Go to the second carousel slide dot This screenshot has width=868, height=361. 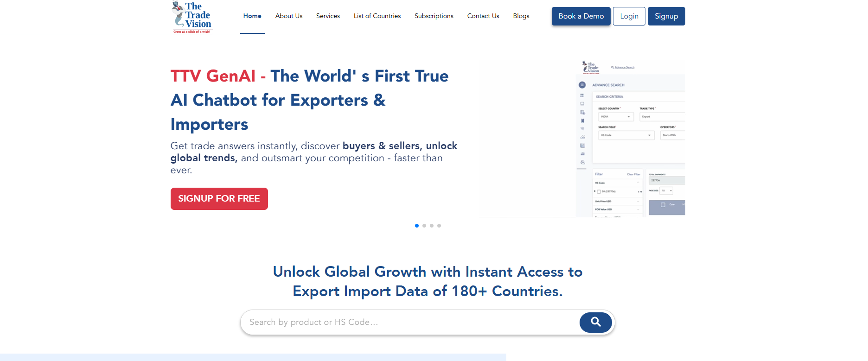pos(424,226)
